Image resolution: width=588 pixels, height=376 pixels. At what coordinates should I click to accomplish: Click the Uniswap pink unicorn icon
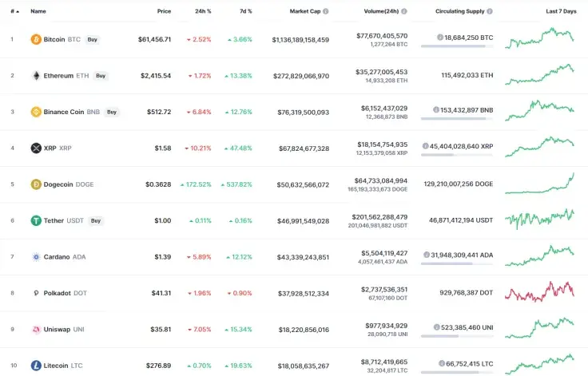(36, 329)
